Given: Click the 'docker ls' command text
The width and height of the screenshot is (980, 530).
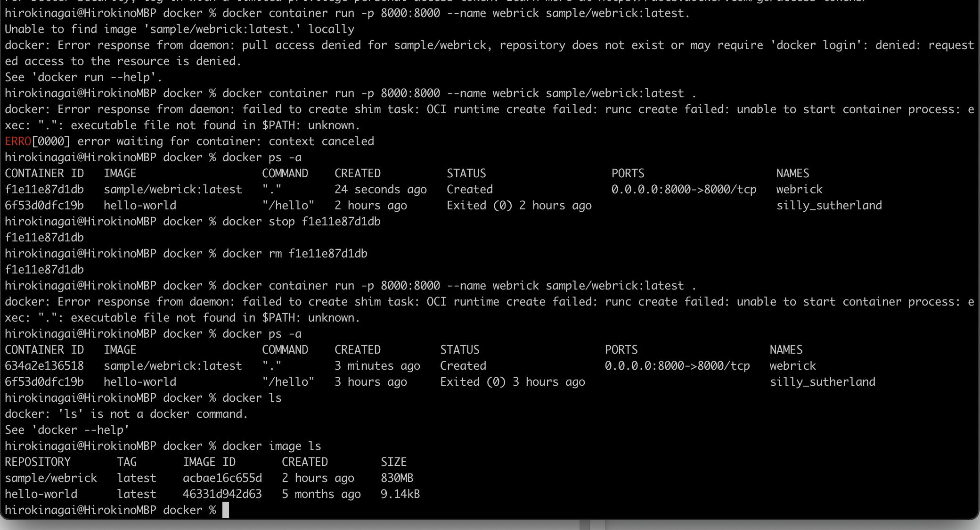Looking at the screenshot, I should [252, 398].
